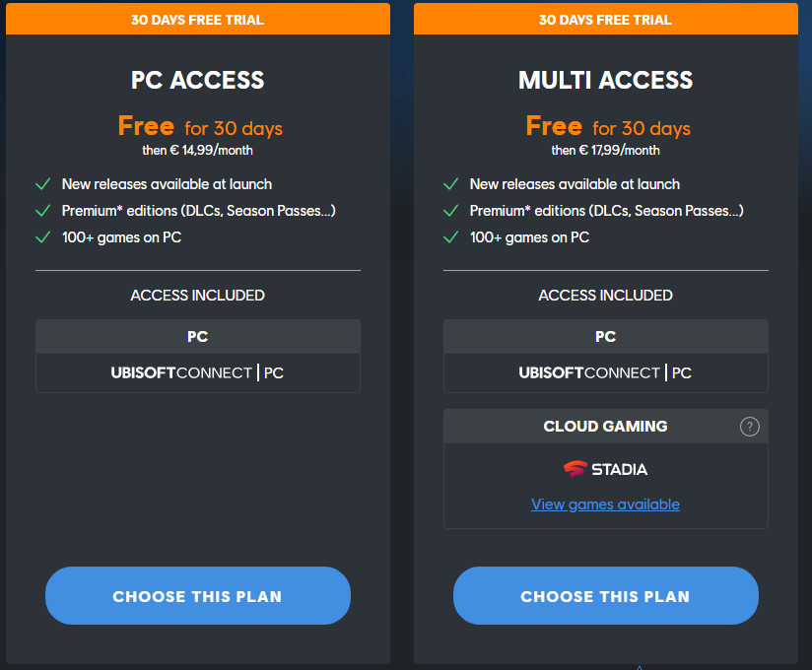
Task: Click Access Included label in PC Access card
Action: 197,296
